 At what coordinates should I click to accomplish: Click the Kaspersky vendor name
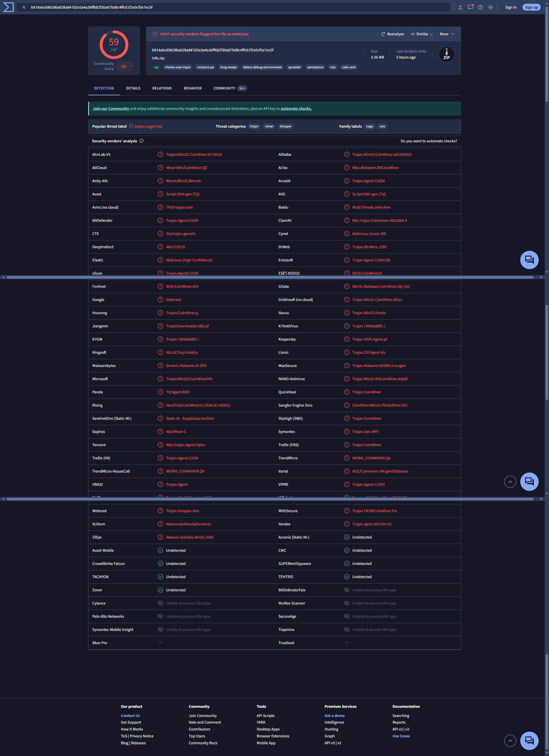click(287, 339)
